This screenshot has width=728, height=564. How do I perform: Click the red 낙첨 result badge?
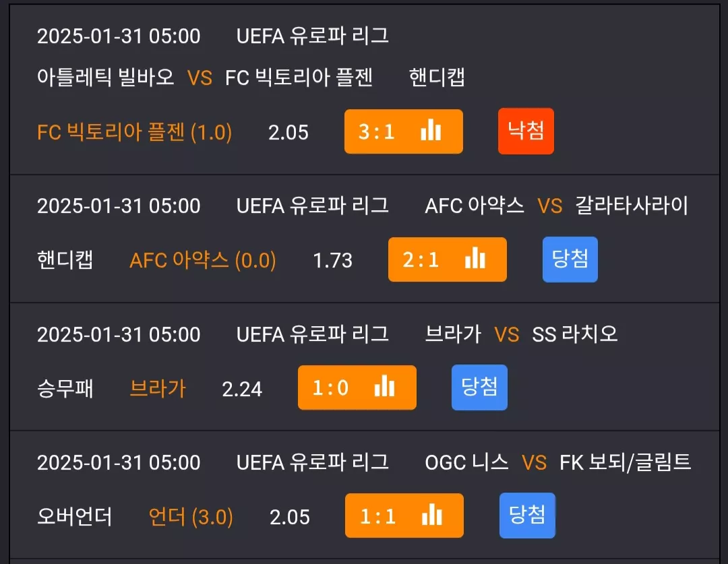coord(526,131)
